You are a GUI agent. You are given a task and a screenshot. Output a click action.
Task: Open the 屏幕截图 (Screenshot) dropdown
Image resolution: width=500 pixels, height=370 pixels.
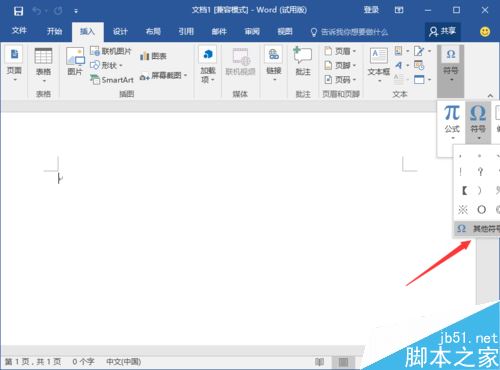click(163, 76)
